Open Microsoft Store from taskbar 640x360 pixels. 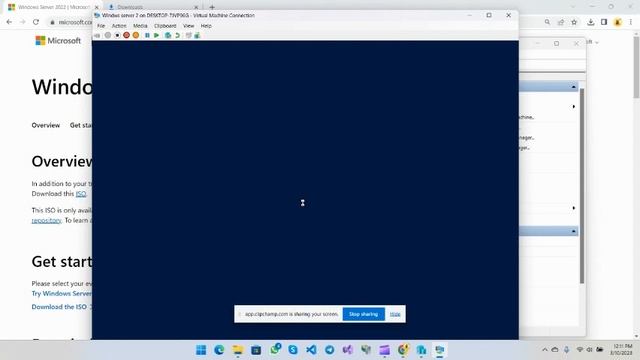[256, 350]
